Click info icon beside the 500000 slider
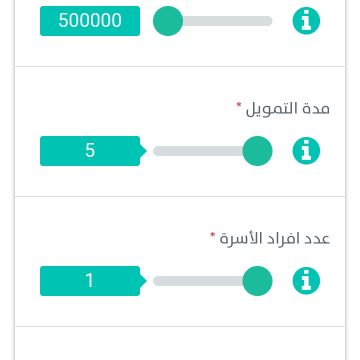This screenshot has width=360, height=360. (x=306, y=21)
